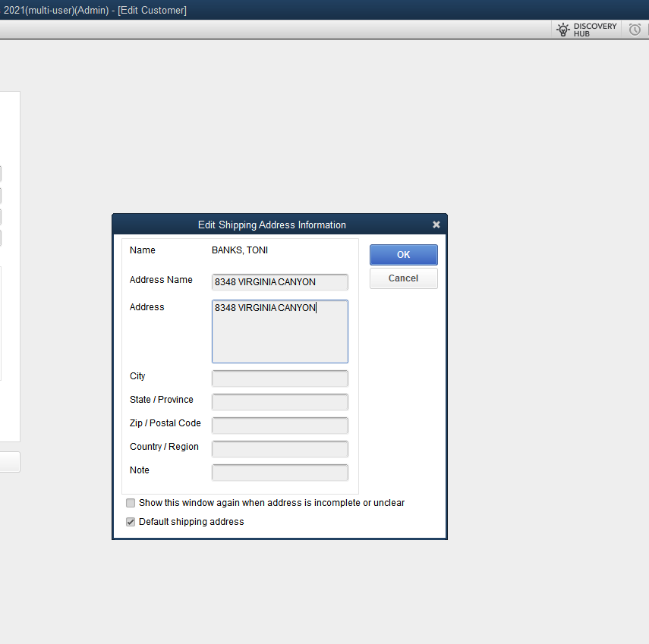Cancel the shipping address edits
The image size is (649, 644).
click(403, 278)
